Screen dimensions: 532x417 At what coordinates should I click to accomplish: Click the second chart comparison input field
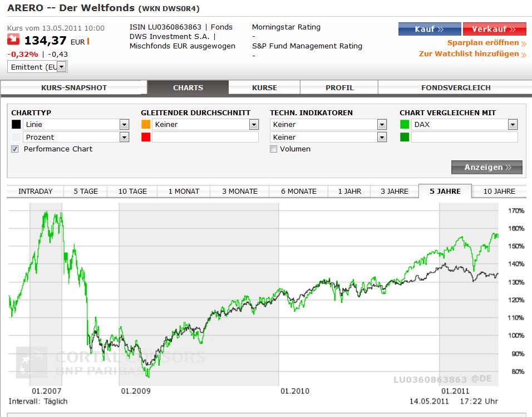[465, 137]
